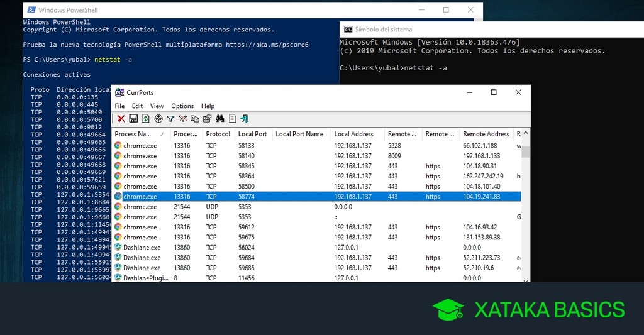Sort by the Remote Address column header

click(486, 134)
